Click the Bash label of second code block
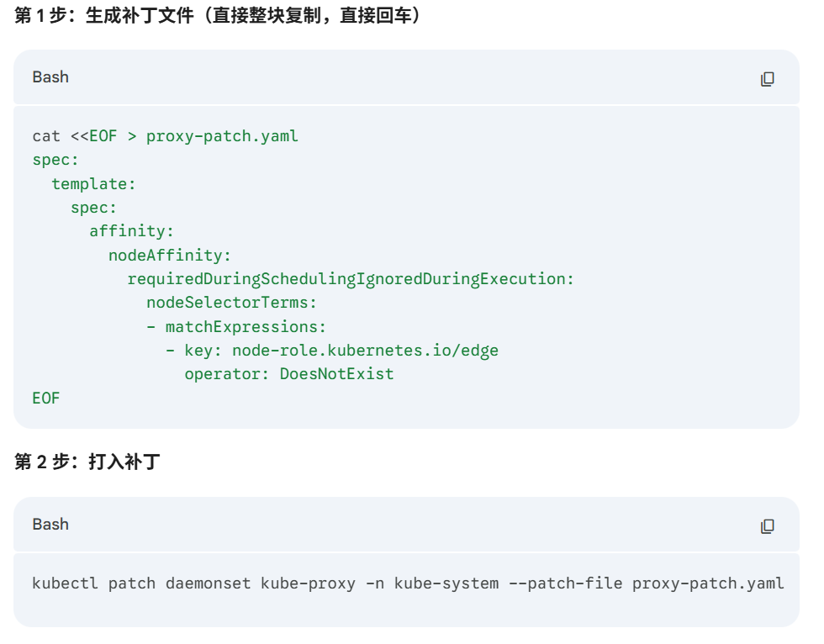This screenshot has height=644, width=824. (50, 525)
